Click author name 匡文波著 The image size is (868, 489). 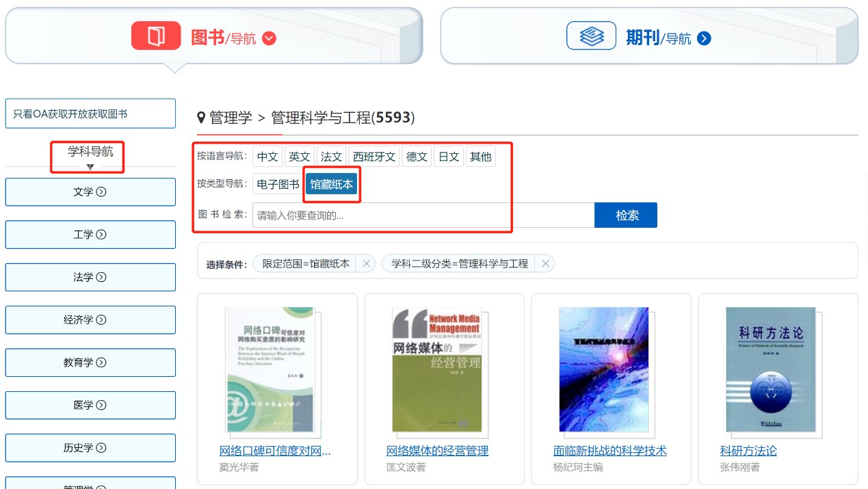click(x=406, y=467)
